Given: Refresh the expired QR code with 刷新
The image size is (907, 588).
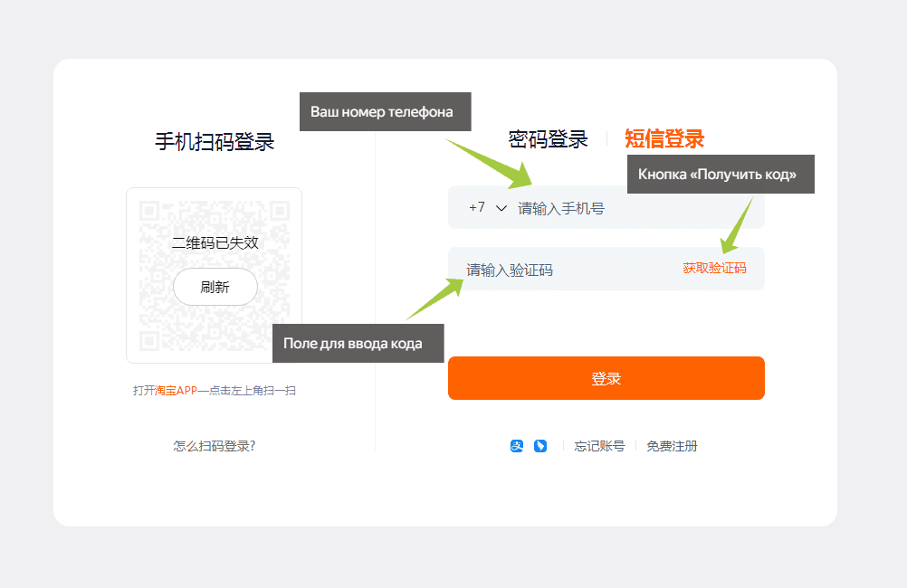Looking at the screenshot, I should (x=215, y=287).
